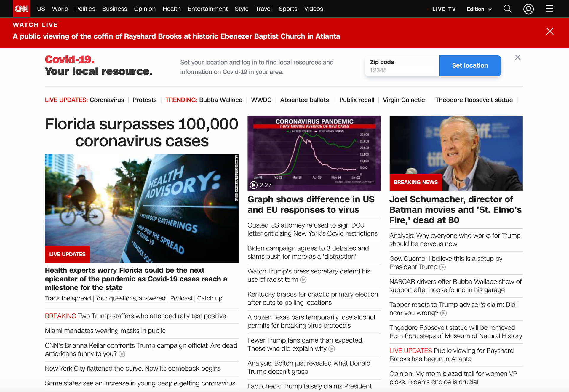Open Coronavirus live updates link
The image size is (569, 392).
point(107,100)
